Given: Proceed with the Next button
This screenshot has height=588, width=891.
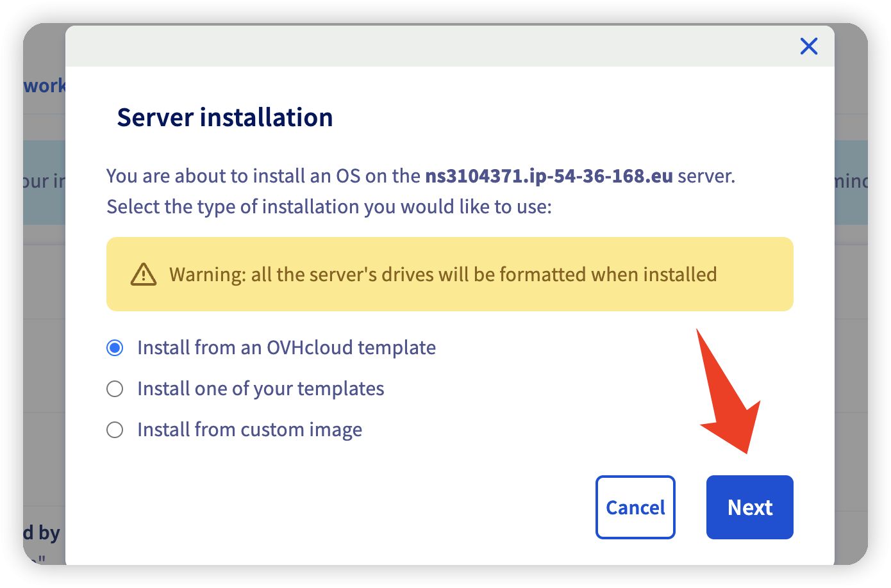Looking at the screenshot, I should point(749,507).
